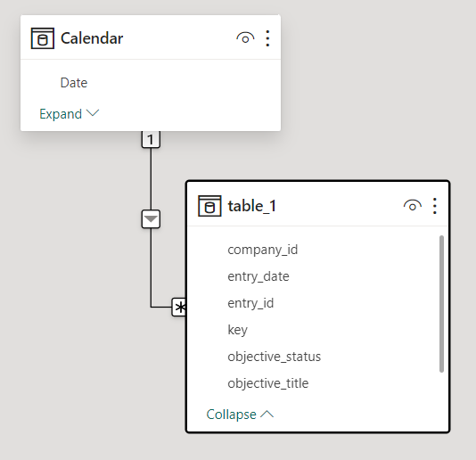Viewport: 476px width, 460px height.
Task: Select the objective_status field
Action: coord(275,357)
